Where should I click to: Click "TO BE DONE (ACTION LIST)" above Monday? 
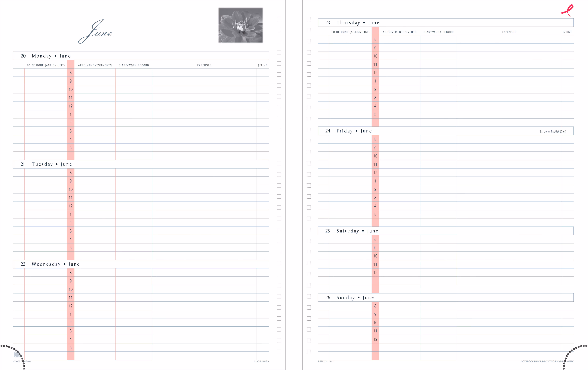tap(46, 65)
